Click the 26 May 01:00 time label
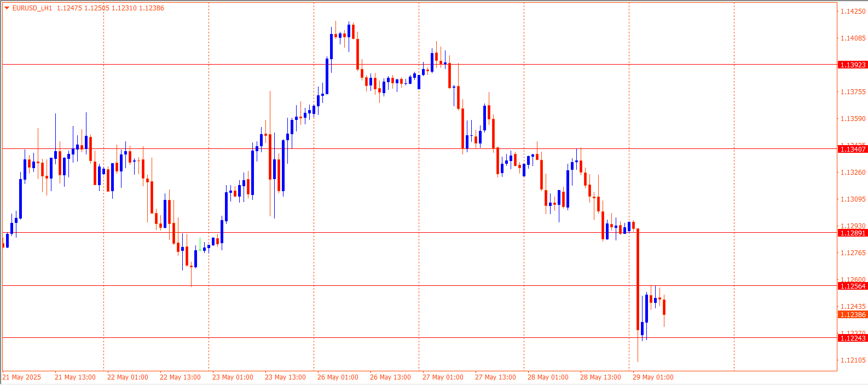Image resolution: width=868 pixels, height=385 pixels. pos(338,377)
